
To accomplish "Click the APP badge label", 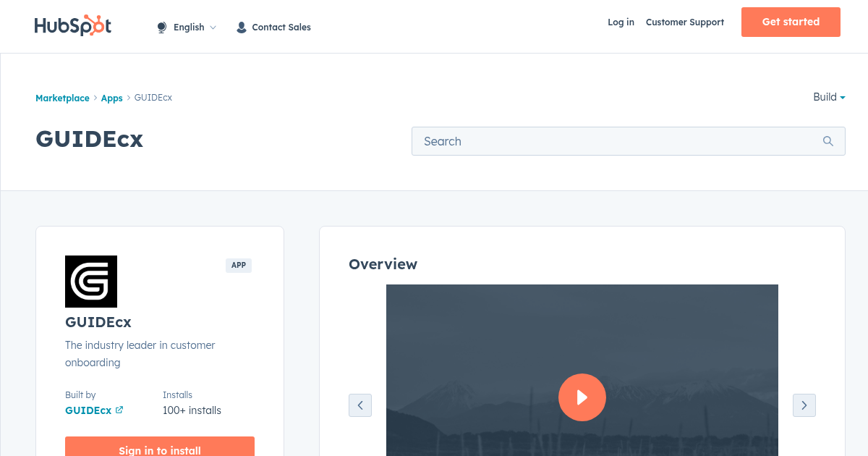I will coord(239,266).
